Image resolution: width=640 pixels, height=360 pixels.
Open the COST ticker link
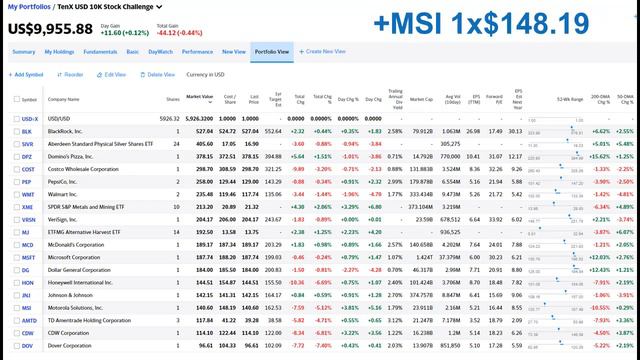[x=28, y=169]
